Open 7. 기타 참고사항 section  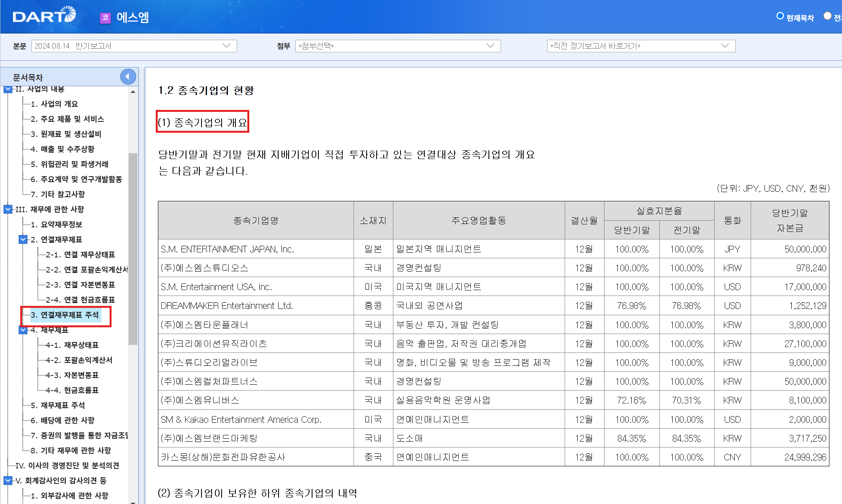pos(58,194)
